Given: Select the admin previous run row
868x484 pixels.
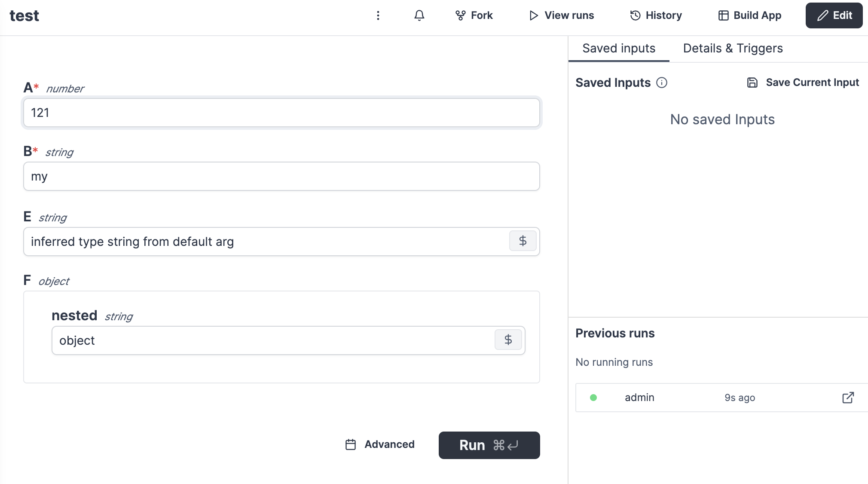Looking at the screenshot, I should tap(688, 398).
